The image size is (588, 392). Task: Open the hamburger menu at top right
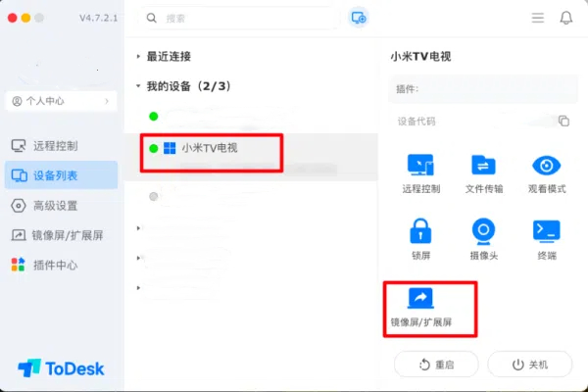pos(538,18)
